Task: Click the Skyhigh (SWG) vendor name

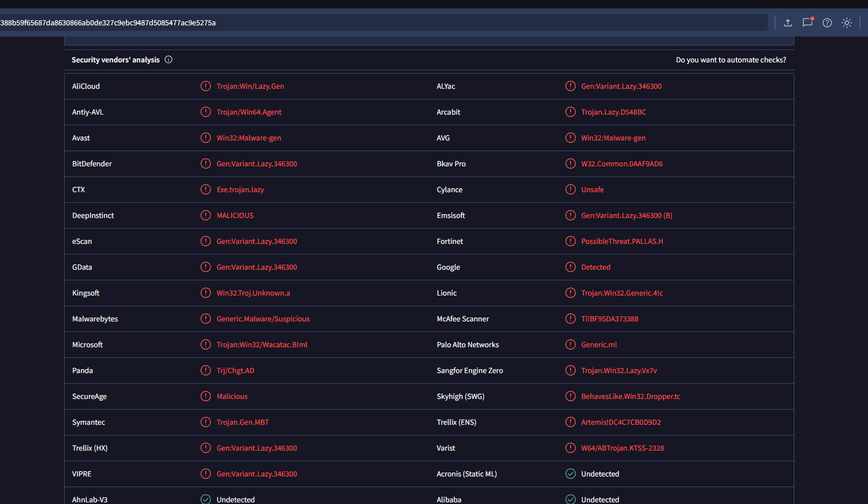Action: (460, 397)
